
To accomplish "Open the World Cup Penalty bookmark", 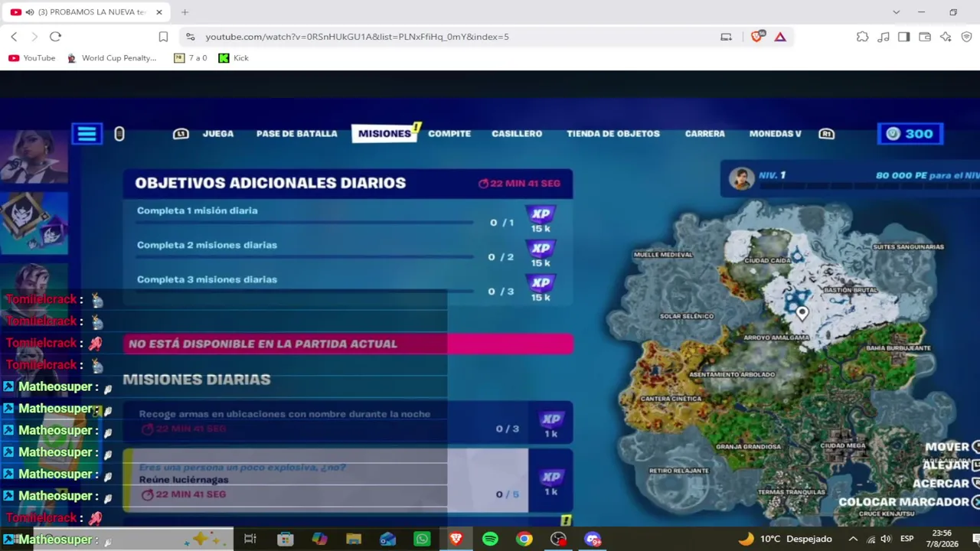I will coord(112,58).
